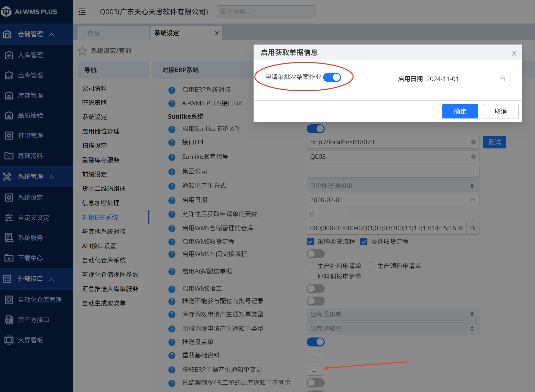Click the 允许往后获取申请单的天数 input field

click(327, 214)
